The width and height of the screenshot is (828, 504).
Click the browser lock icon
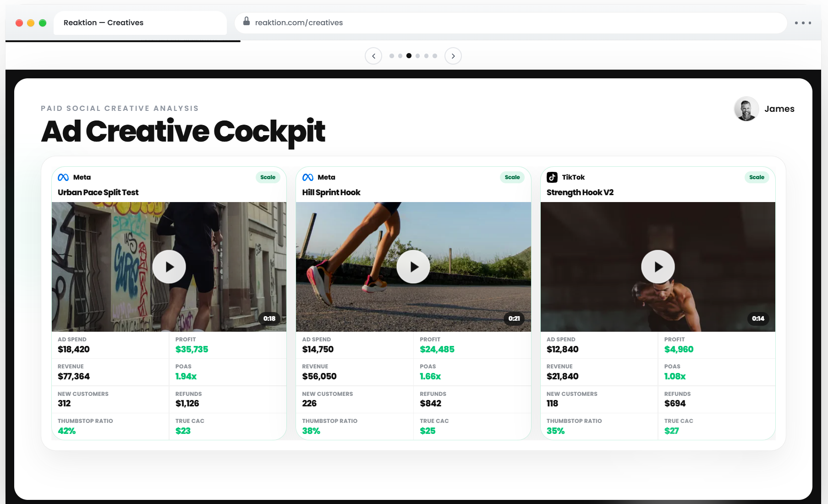(247, 21)
